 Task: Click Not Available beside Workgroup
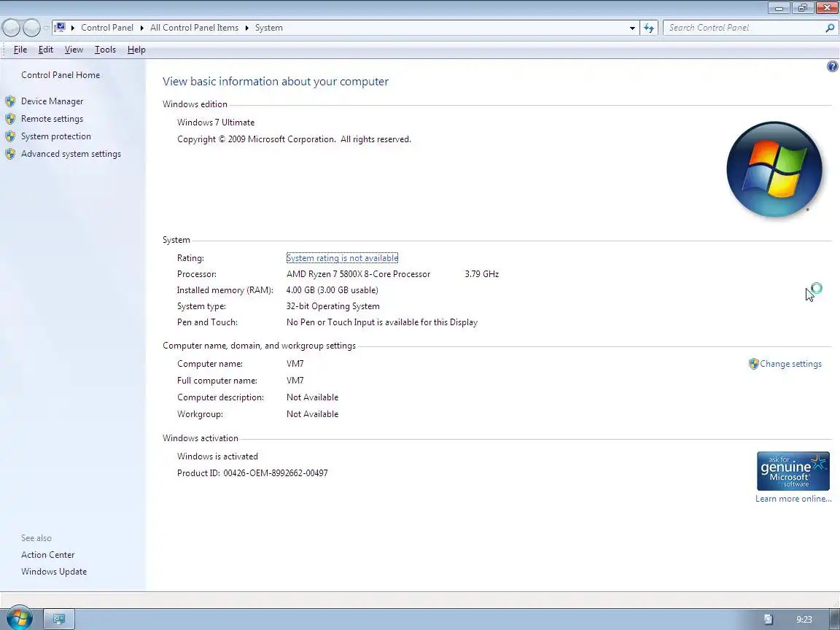(312, 414)
